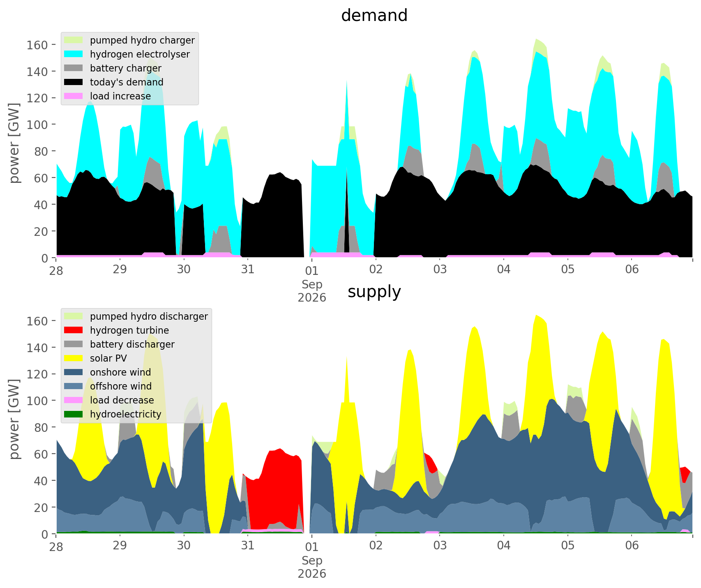The width and height of the screenshot is (701, 588).
Task: Click the 'supply' chart title
Action: pyautogui.click(x=374, y=292)
